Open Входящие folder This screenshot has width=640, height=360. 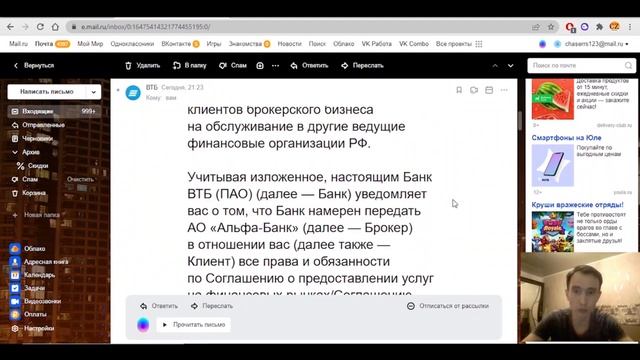[54, 111]
